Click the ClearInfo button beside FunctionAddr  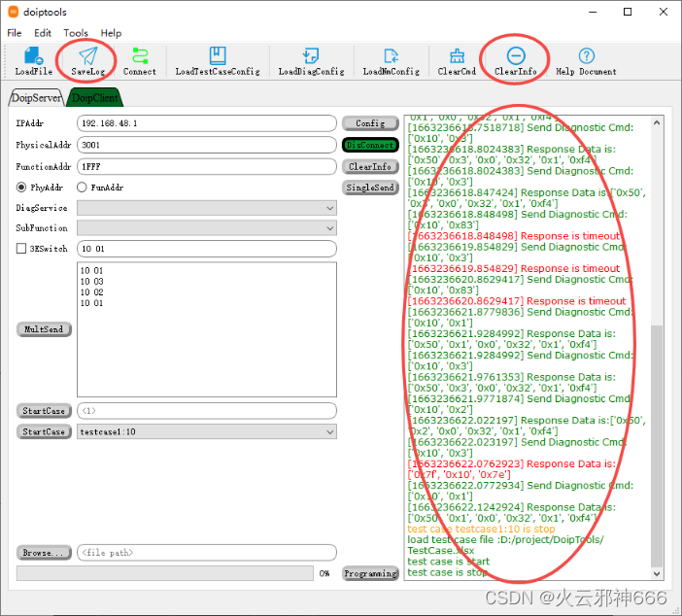click(x=370, y=166)
